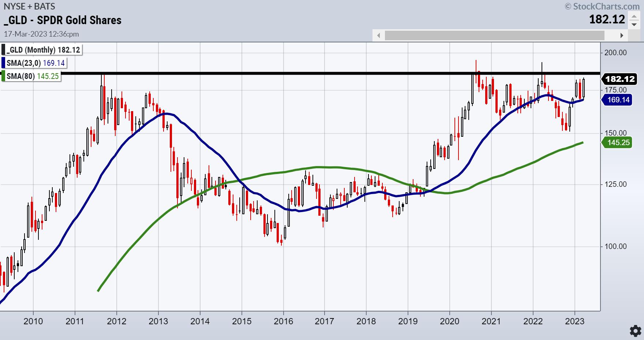This screenshot has height=340, width=644.
Task: Click the black 182.12 price tag on axis
Action: point(618,79)
